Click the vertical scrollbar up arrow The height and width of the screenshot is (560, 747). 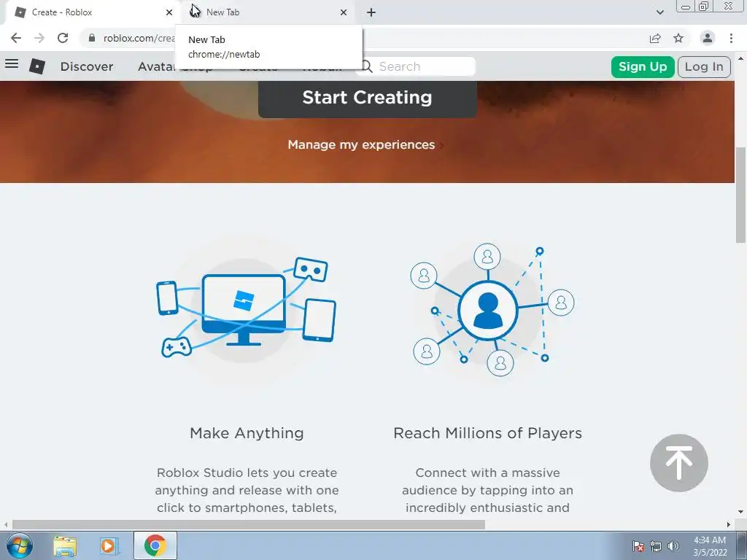pos(741,59)
